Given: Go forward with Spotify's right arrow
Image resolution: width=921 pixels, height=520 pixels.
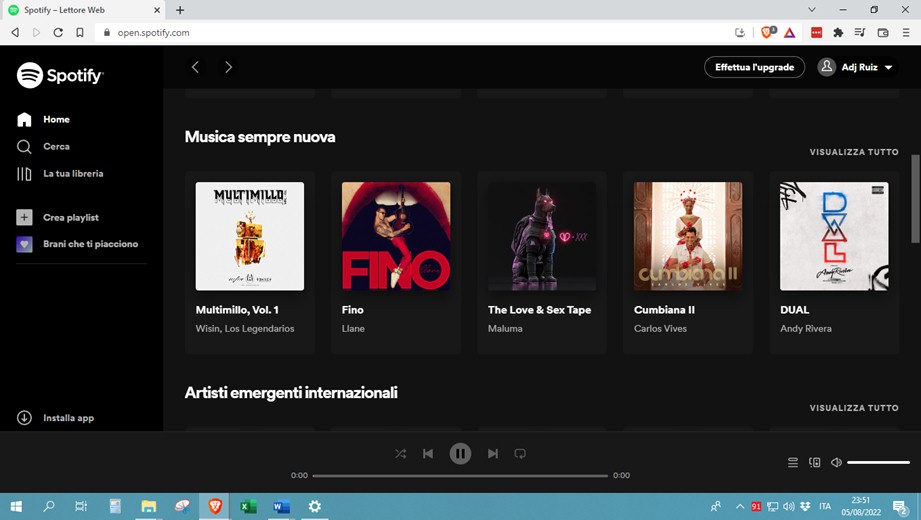Looking at the screenshot, I should tap(228, 67).
